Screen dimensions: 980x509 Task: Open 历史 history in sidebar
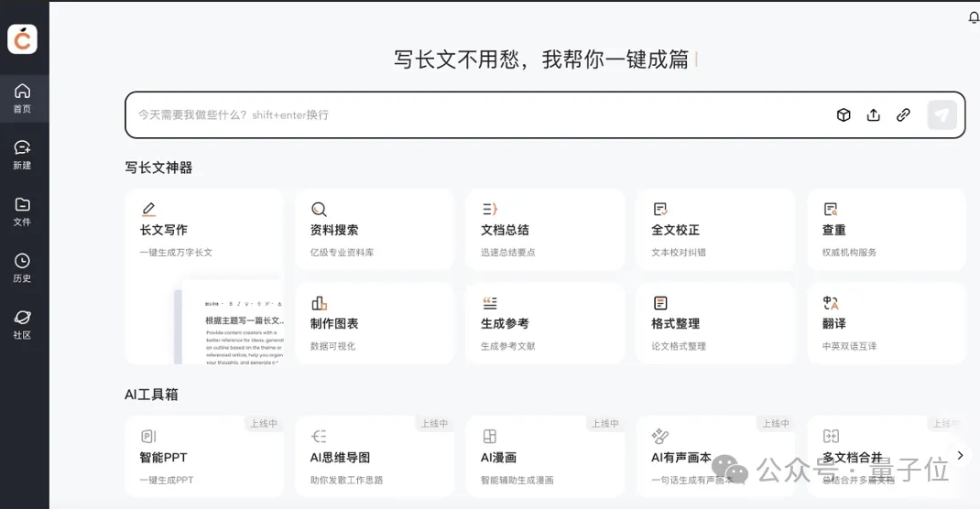point(23,268)
